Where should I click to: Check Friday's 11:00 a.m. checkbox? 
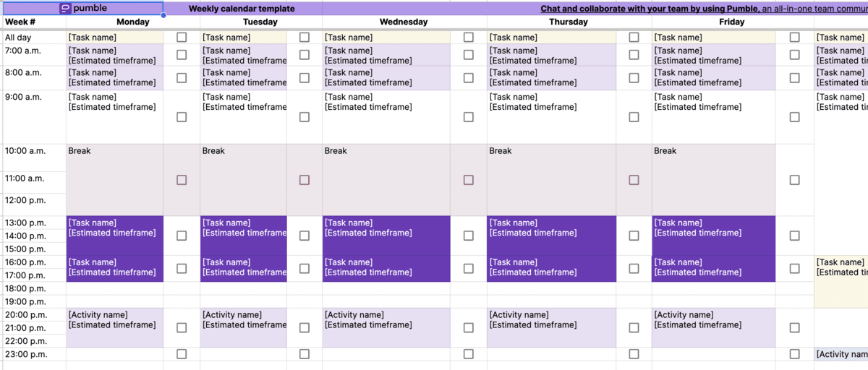click(x=794, y=180)
